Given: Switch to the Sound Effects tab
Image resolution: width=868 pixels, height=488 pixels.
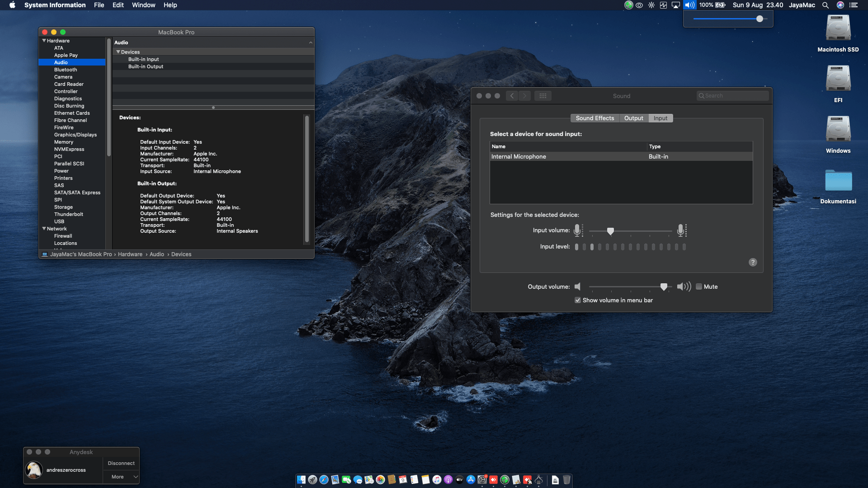Looking at the screenshot, I should (594, 118).
